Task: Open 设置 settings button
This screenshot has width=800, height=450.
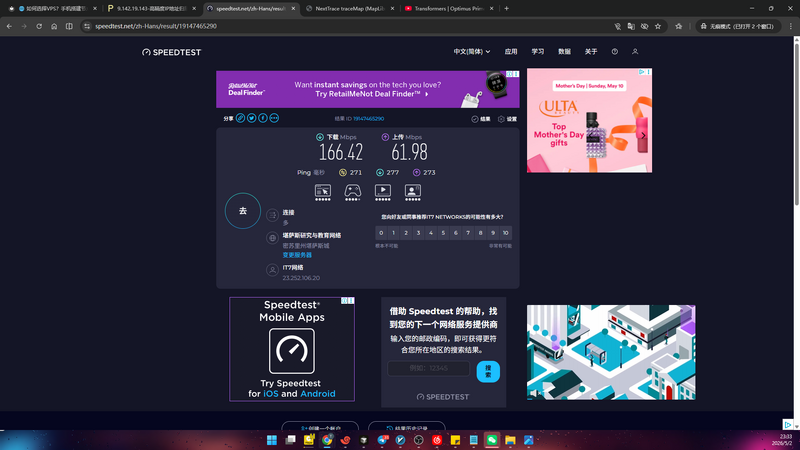Action: (x=507, y=119)
